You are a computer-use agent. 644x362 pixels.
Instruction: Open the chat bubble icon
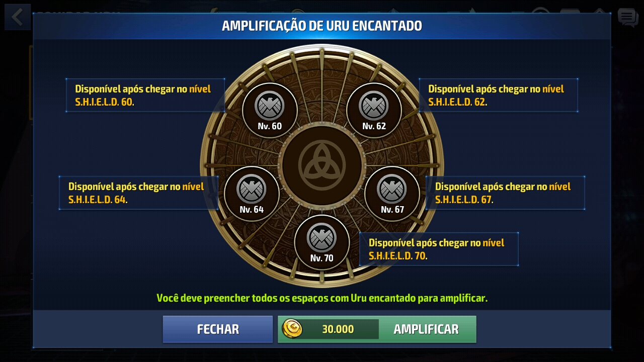pos(628,18)
